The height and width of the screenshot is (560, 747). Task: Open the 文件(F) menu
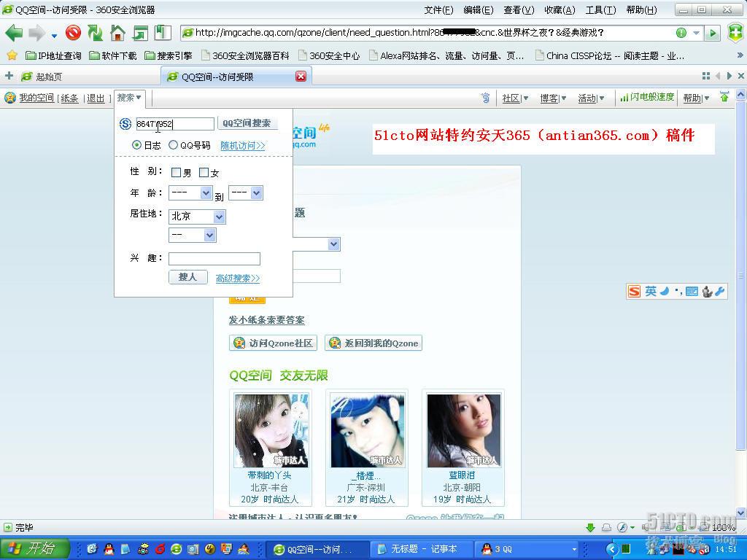(438, 10)
